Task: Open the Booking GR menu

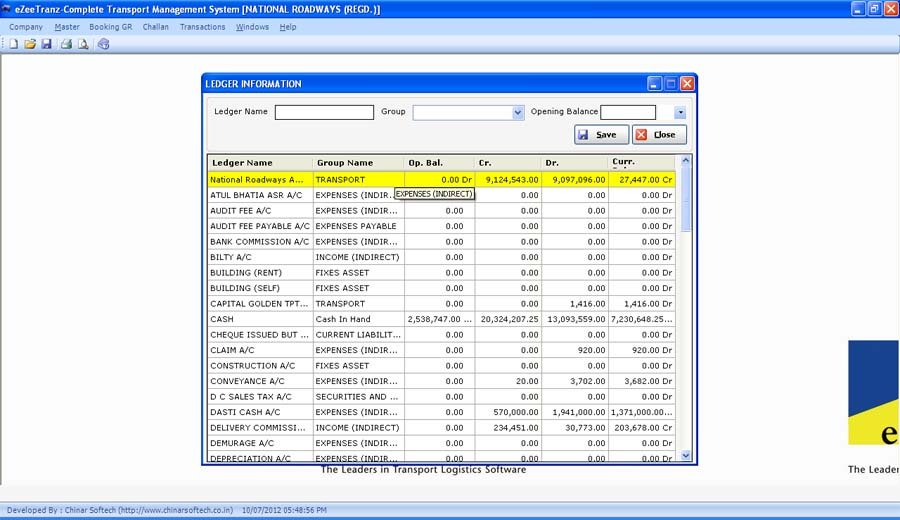Action: [x=111, y=27]
